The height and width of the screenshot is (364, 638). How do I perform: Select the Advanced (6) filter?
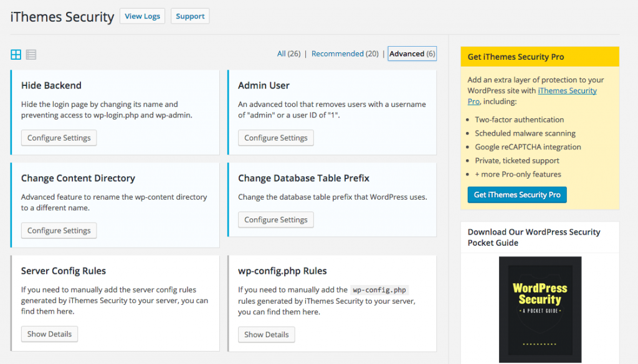(x=412, y=54)
